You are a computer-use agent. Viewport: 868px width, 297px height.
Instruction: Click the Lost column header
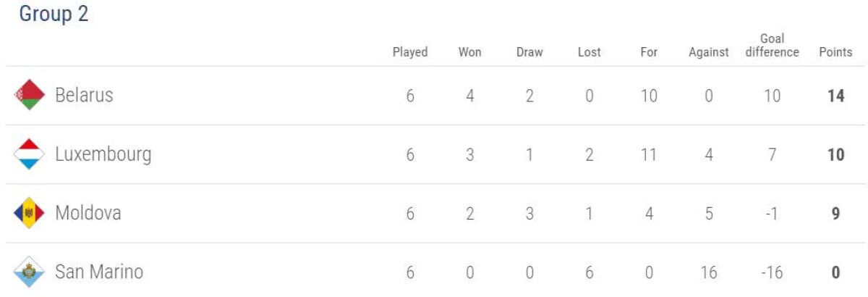590,52
